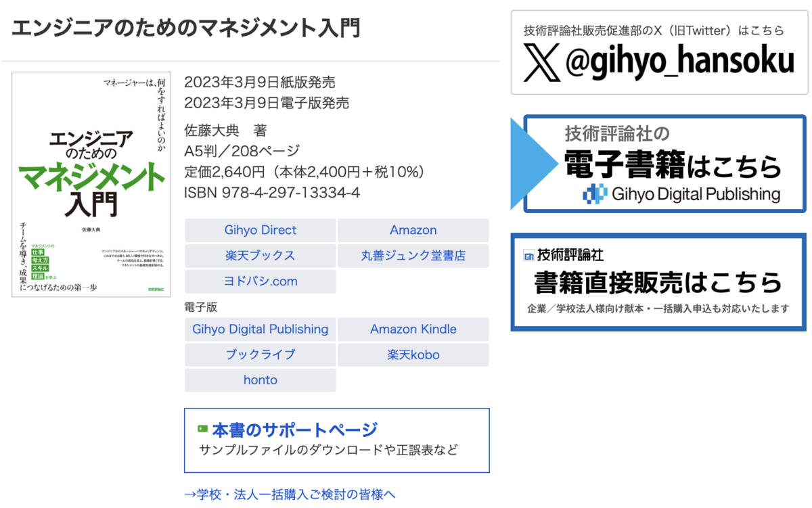
Task: Open 丸善ジュンク堂書店 link
Action: click(413, 256)
